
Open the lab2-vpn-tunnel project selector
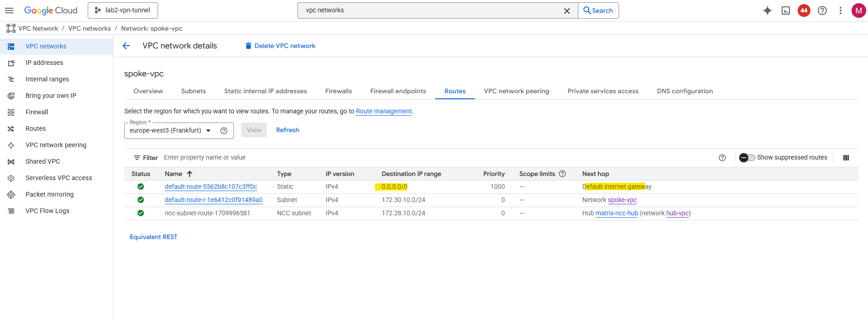click(123, 11)
